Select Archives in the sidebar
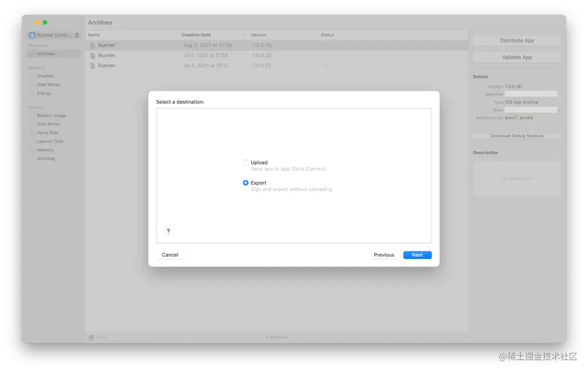The image size is (588, 372). (x=53, y=54)
